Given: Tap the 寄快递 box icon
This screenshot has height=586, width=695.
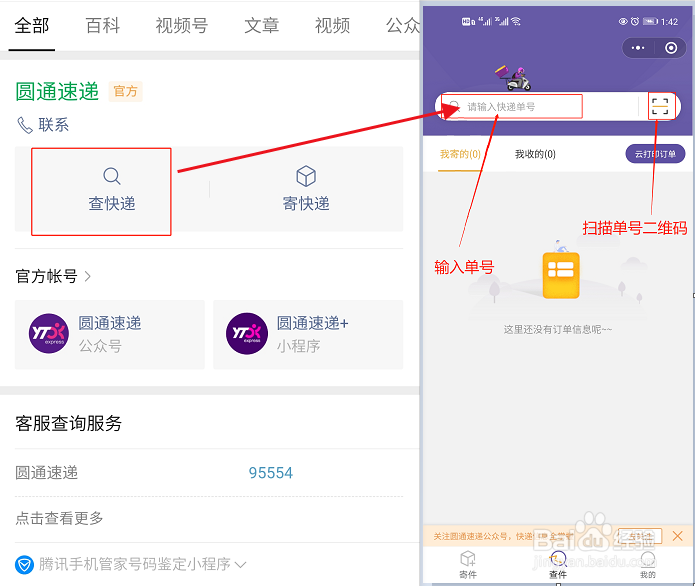Looking at the screenshot, I should pyautogui.click(x=306, y=176).
